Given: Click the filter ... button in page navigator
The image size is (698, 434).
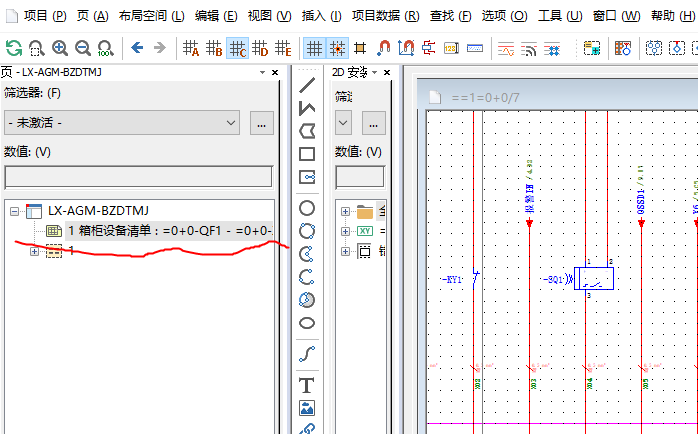Looking at the screenshot, I should (261, 122).
